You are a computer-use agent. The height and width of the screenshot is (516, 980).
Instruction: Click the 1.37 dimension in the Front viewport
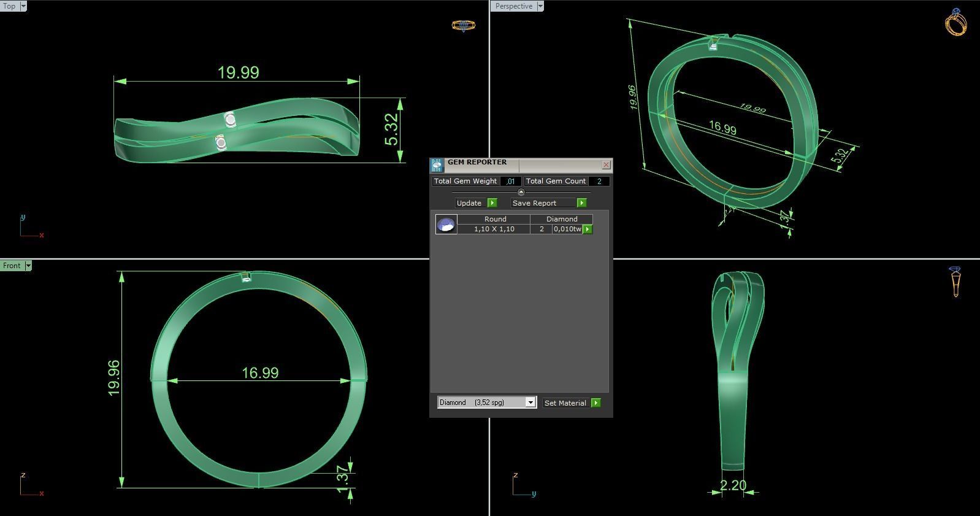343,479
